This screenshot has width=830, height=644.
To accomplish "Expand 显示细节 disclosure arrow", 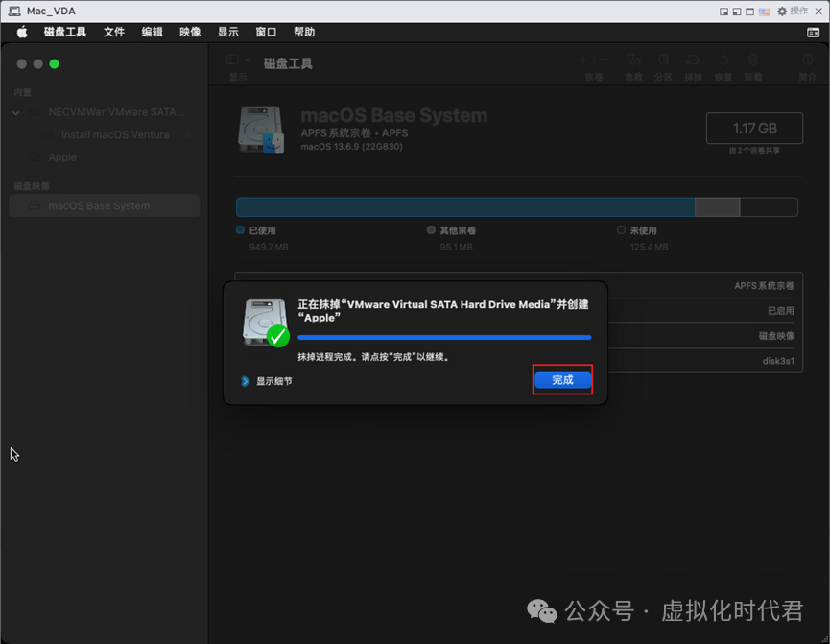I will pyautogui.click(x=245, y=381).
